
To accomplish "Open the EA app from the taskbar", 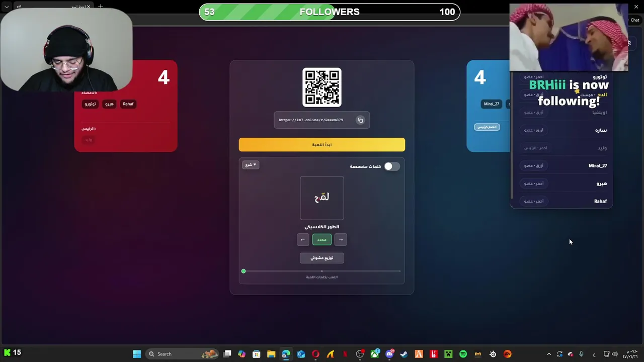I will coord(507,354).
